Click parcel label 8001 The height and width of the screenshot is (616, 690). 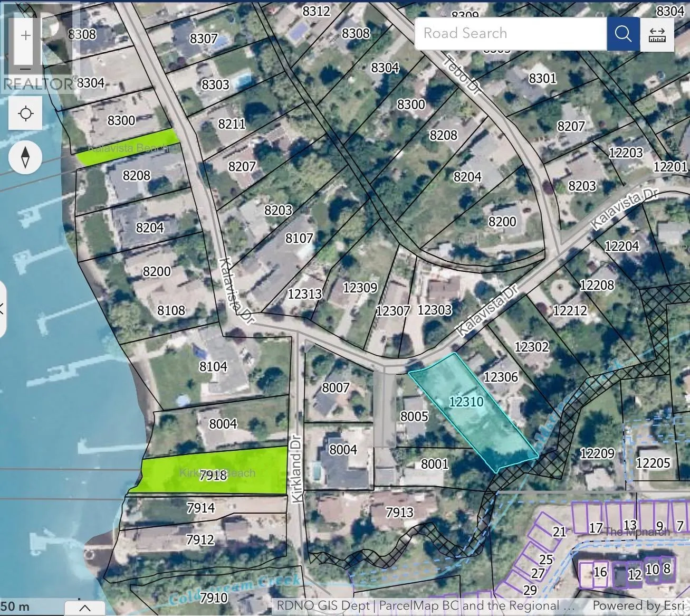[x=434, y=464]
